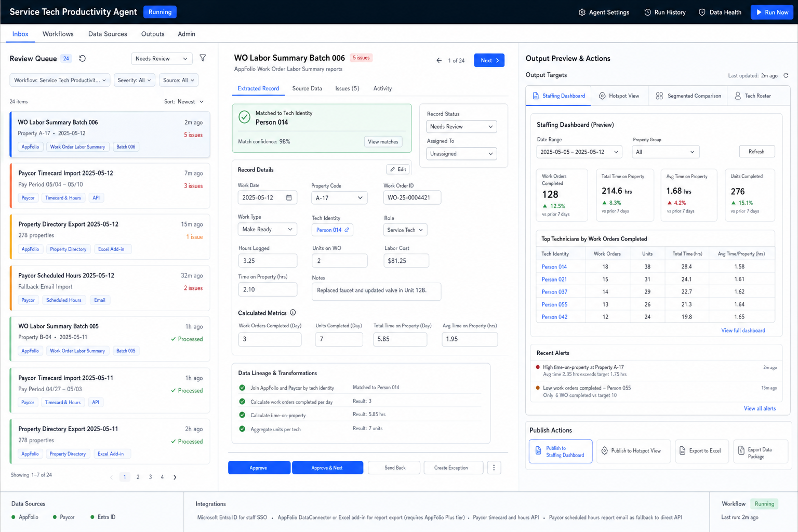
Task: Switch to the Outputs tab
Action: pyautogui.click(x=153, y=34)
